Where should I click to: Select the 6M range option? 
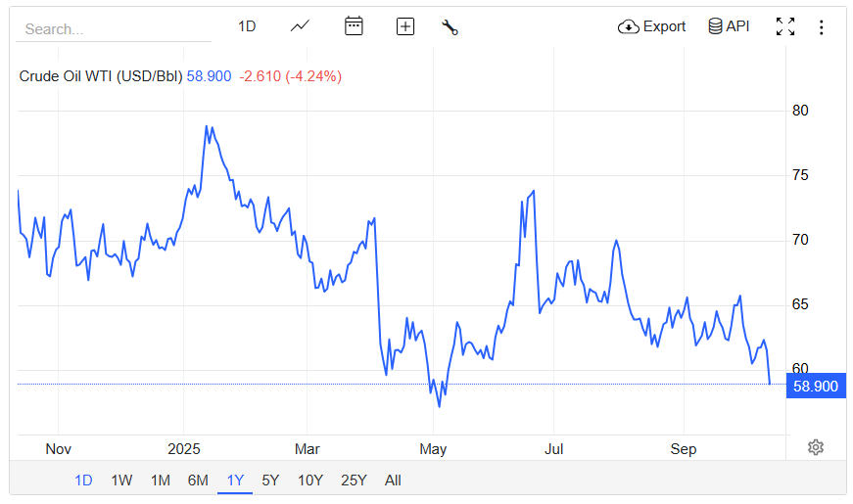tap(198, 480)
